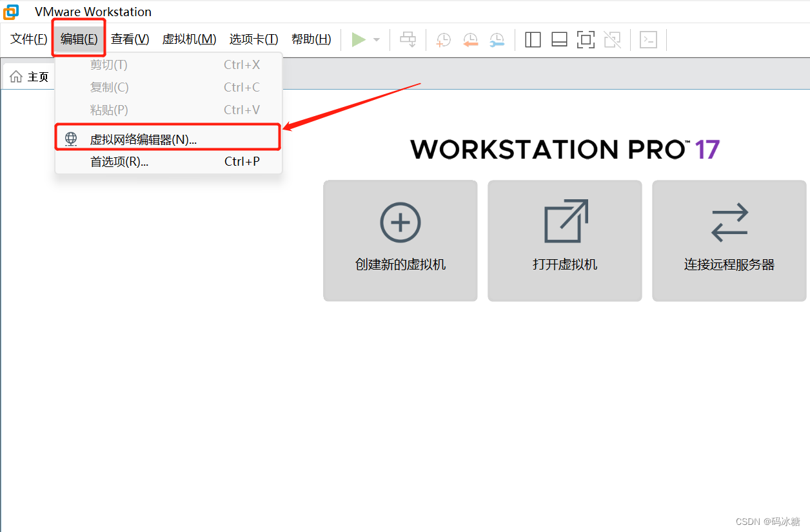Click the VMware Workstation logo icon
The height and width of the screenshot is (532, 810).
11,12
